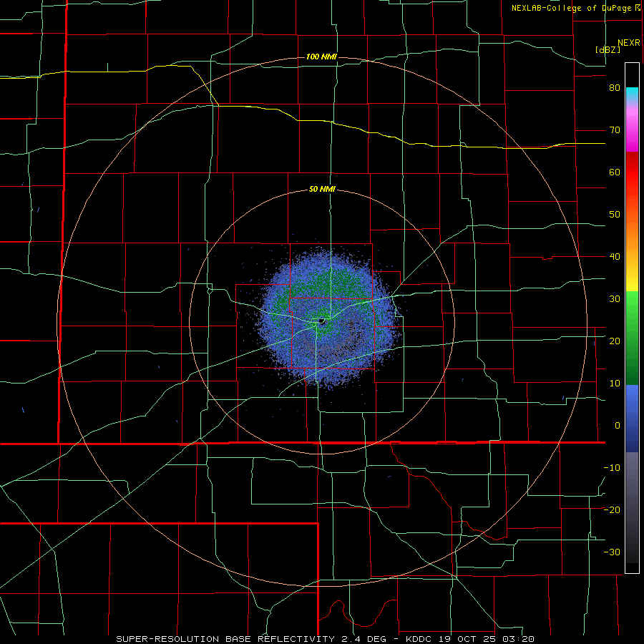Click the '-30' value on dBZ scale

pos(612,552)
